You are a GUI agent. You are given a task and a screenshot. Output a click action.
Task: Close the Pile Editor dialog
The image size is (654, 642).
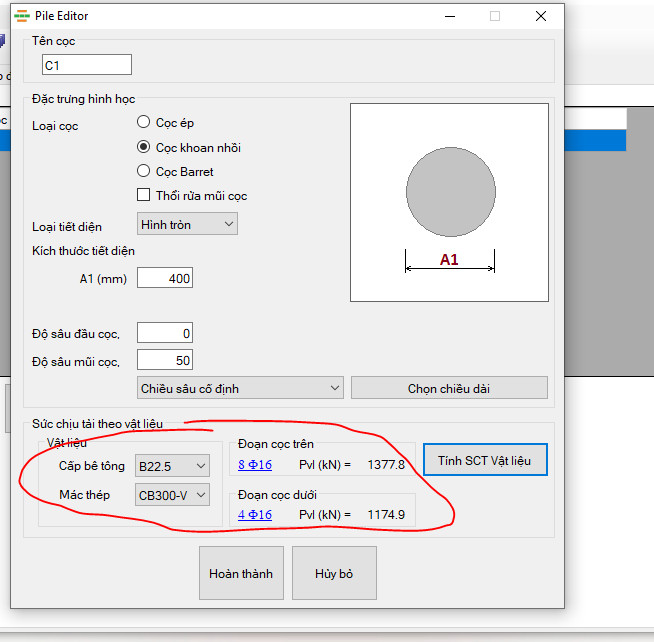541,16
